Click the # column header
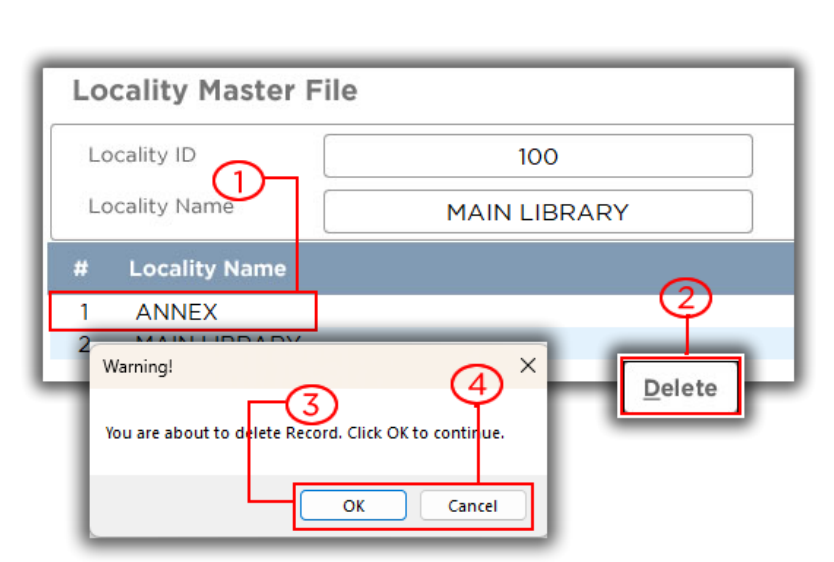This screenshot has width=834, height=562. pos(81,268)
